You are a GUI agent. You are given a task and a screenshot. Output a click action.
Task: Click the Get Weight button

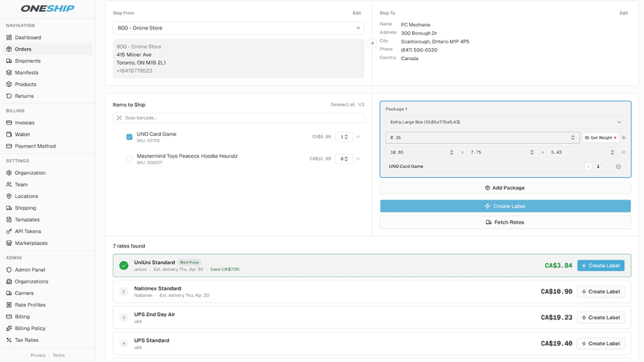pos(600,138)
